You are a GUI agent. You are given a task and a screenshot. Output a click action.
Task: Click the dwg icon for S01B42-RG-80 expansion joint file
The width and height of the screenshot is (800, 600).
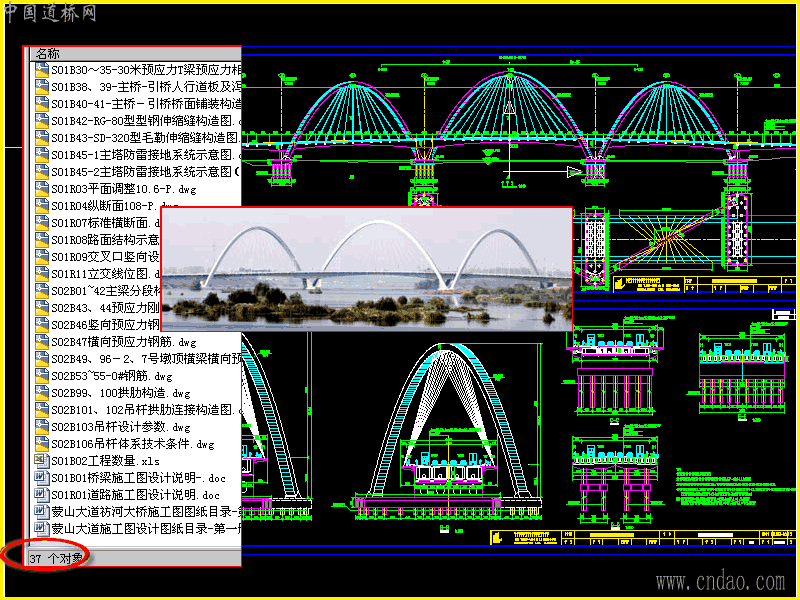pos(41,121)
